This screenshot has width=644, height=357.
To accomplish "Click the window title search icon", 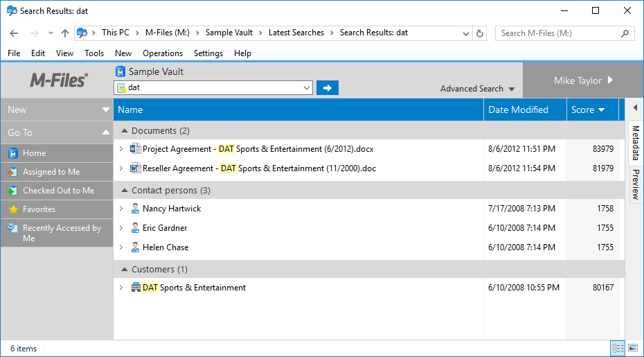I will pyautogui.click(x=12, y=11).
